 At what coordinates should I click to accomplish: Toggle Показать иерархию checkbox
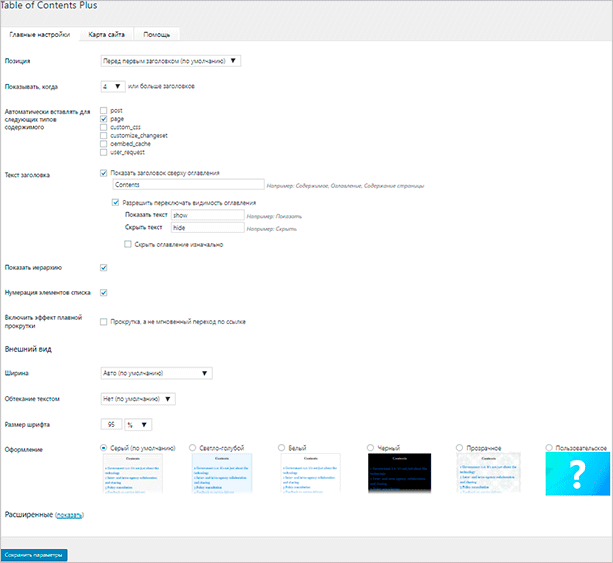pos(104,267)
